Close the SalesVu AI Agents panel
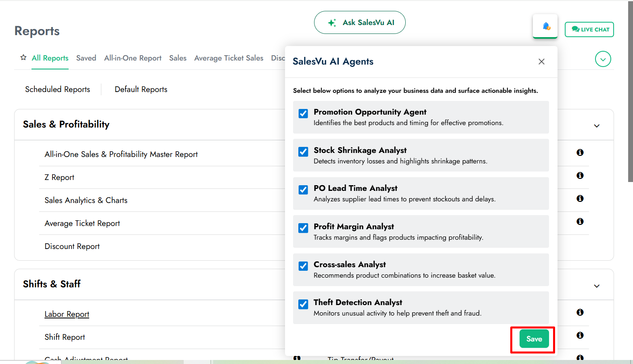This screenshot has height=364, width=633. (541, 62)
